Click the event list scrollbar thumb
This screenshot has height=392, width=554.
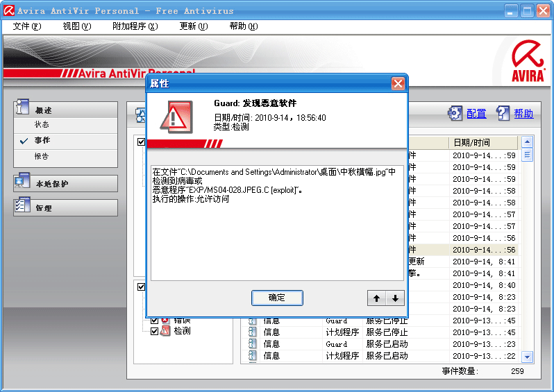[x=527, y=155]
